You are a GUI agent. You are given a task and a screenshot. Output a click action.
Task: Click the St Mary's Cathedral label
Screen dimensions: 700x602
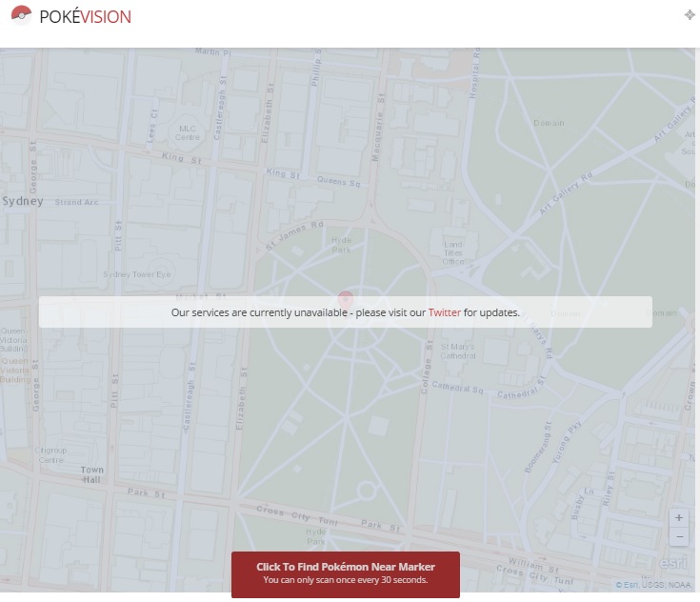(457, 351)
